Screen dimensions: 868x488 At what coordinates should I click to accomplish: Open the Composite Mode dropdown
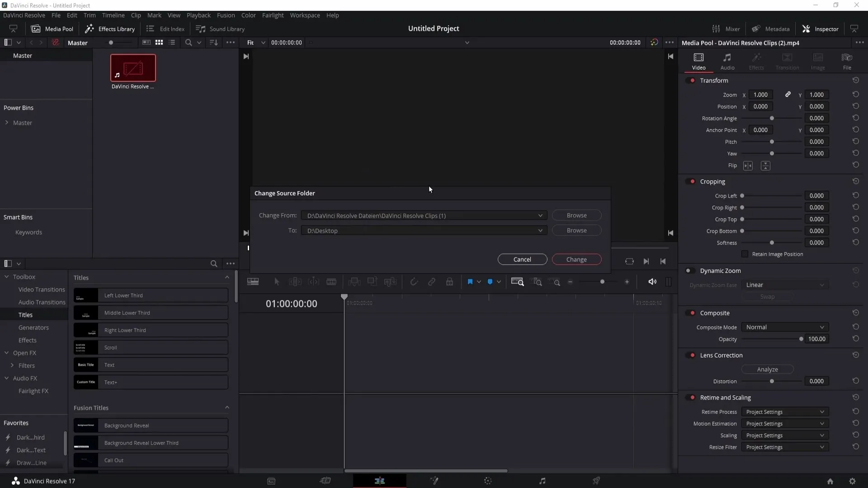pos(784,327)
